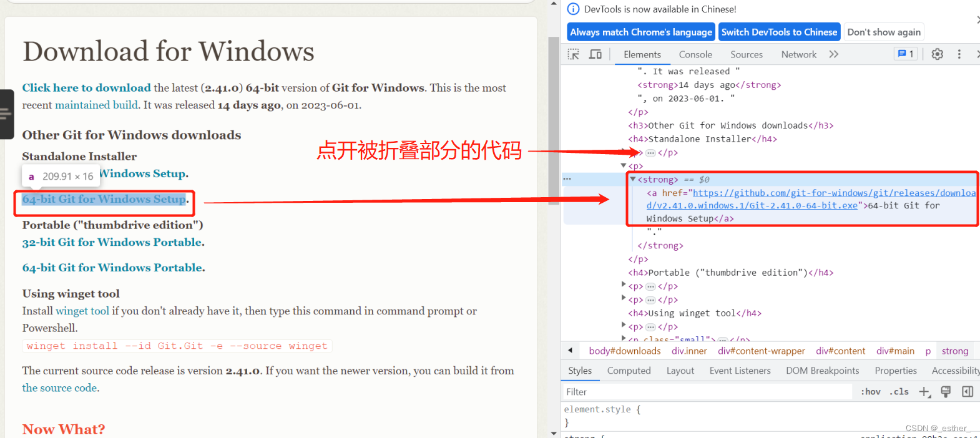The width and height of the screenshot is (980, 438).
Task: Select the Styles pane tab
Action: point(580,371)
